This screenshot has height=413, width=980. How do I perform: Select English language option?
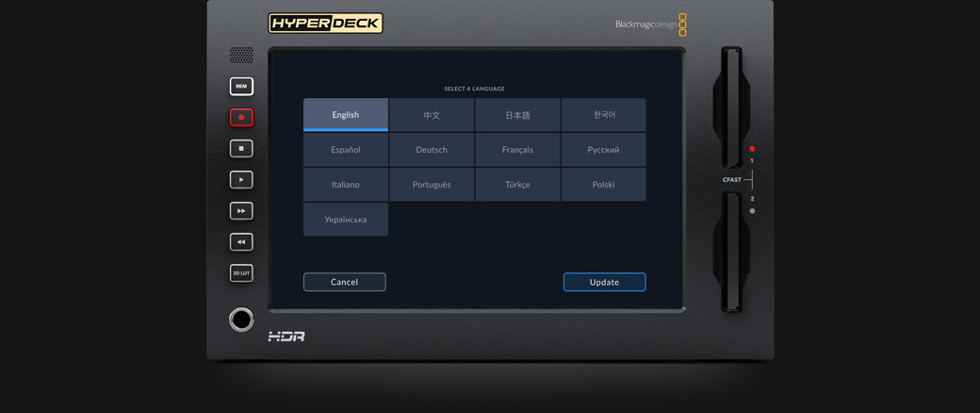346,115
